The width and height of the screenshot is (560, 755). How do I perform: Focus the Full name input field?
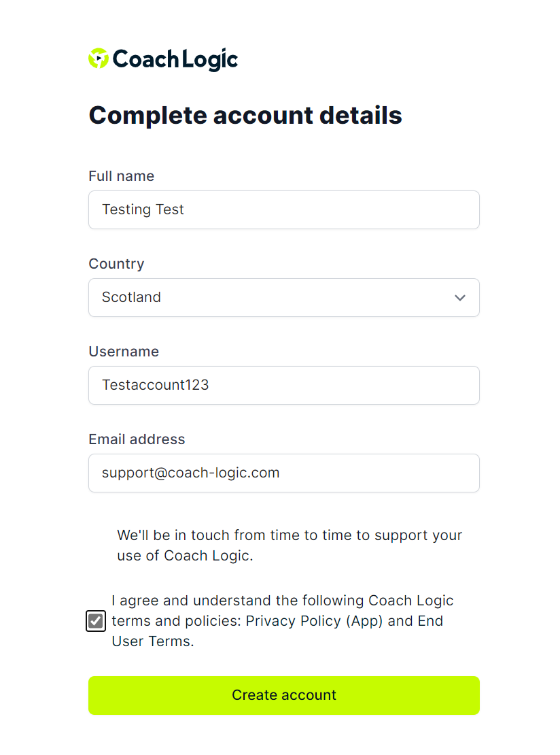click(284, 210)
